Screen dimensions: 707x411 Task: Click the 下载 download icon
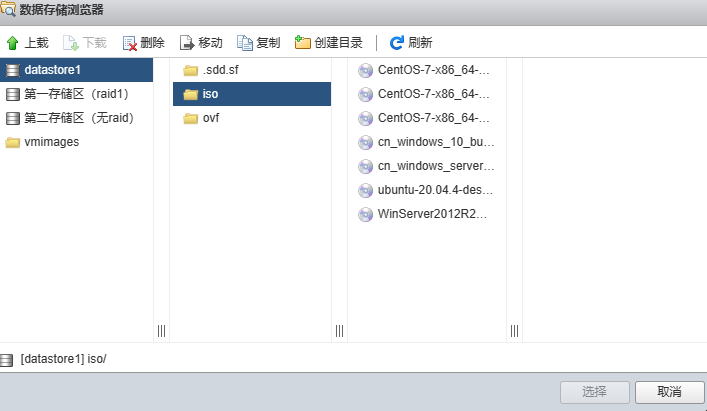click(x=71, y=43)
